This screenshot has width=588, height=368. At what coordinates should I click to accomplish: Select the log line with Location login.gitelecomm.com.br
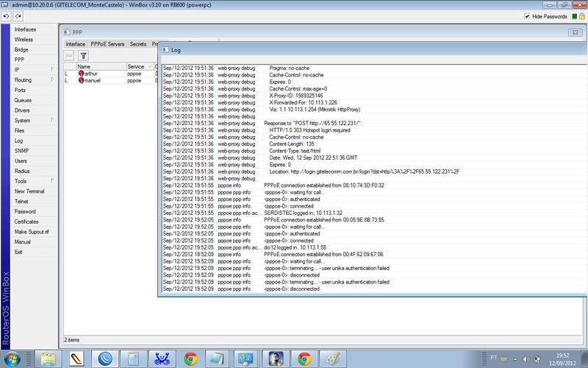[364, 171]
